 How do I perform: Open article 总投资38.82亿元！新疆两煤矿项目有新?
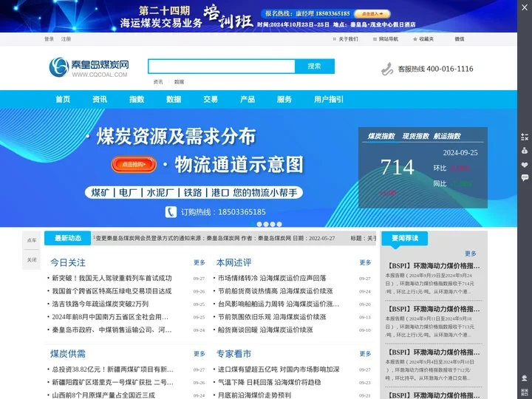(112, 369)
